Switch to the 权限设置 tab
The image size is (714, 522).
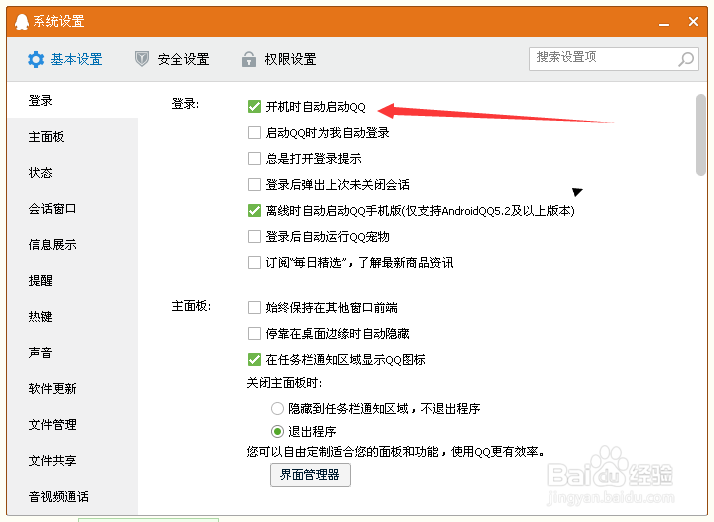pyautogui.click(x=279, y=59)
